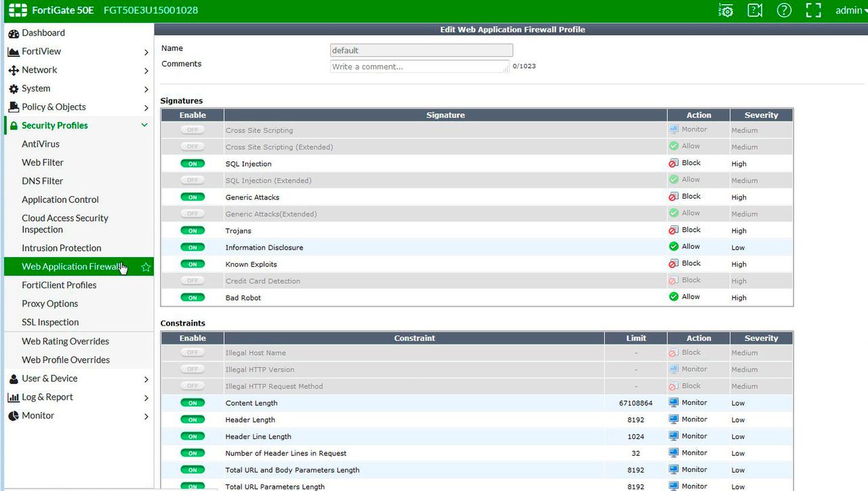The image size is (868, 491).
Task: Open the admin user dropdown
Action: tap(850, 10)
